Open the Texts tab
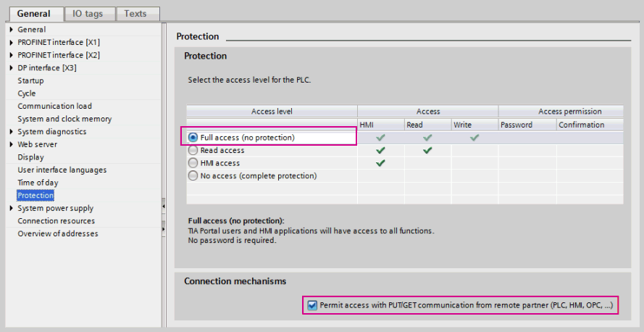Screen dimensions: 644x332 click(x=135, y=14)
